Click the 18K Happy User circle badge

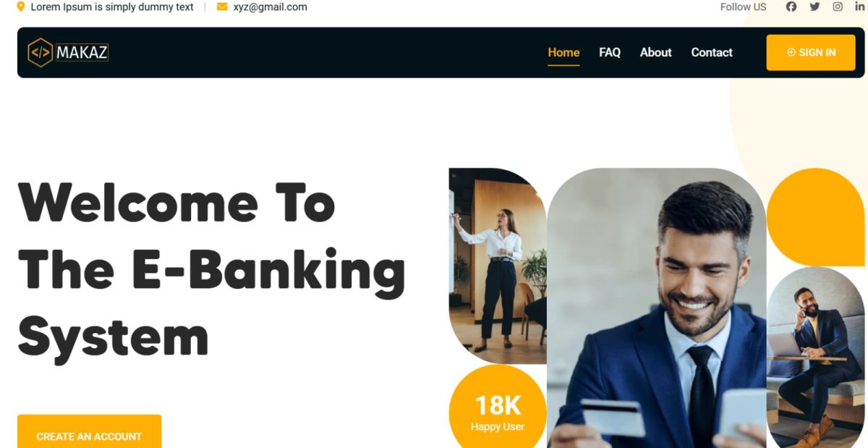tap(498, 407)
